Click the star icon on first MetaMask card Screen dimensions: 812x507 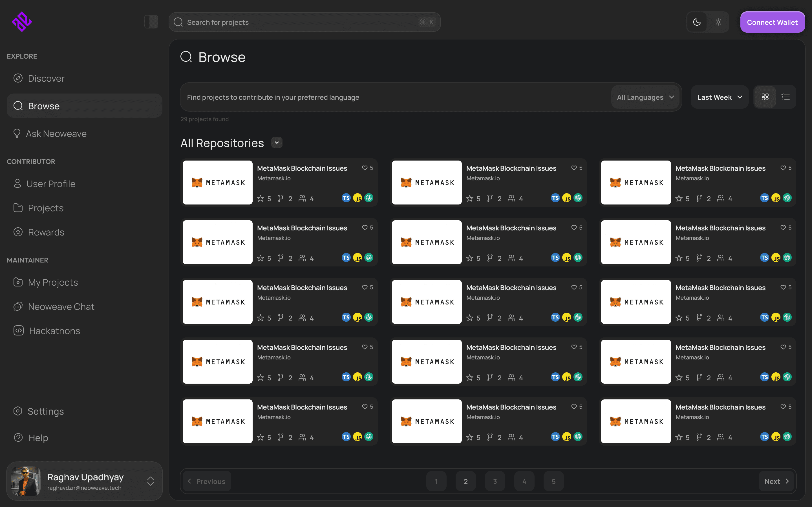pos(261,199)
